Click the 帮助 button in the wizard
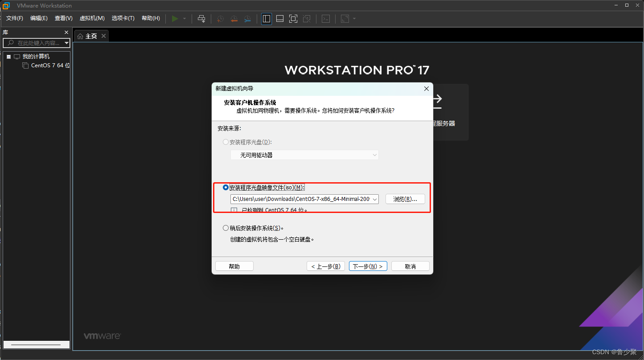The width and height of the screenshot is (644, 360). pos(234,266)
